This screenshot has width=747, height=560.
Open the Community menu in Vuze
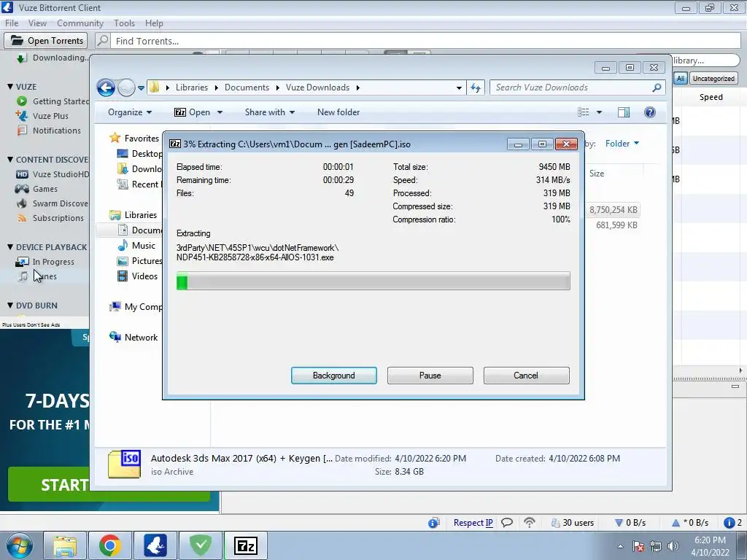click(80, 23)
